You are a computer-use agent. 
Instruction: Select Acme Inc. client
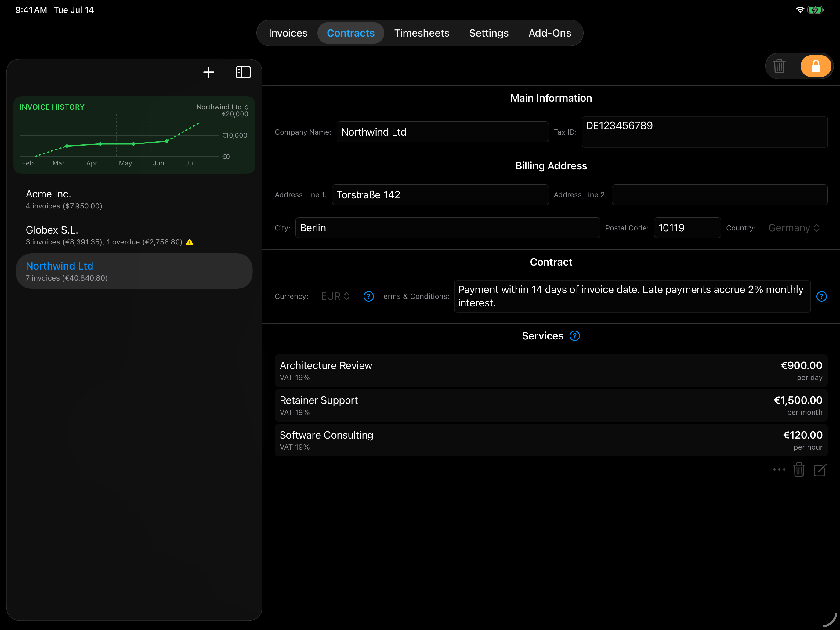(x=134, y=199)
